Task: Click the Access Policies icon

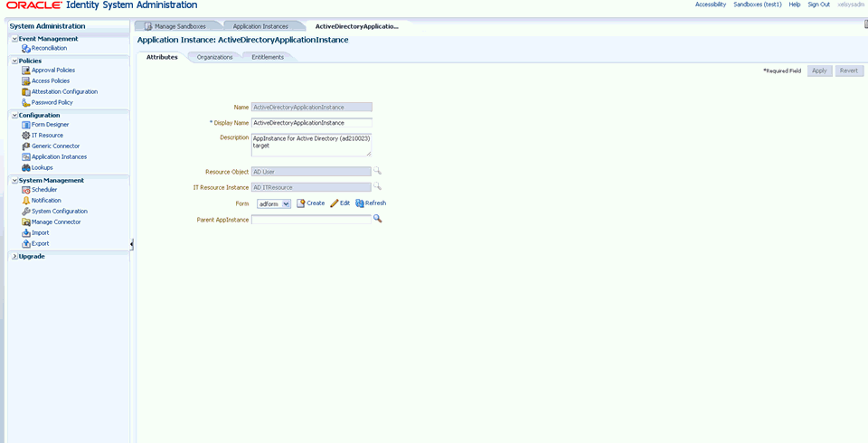Action: pyautogui.click(x=26, y=80)
